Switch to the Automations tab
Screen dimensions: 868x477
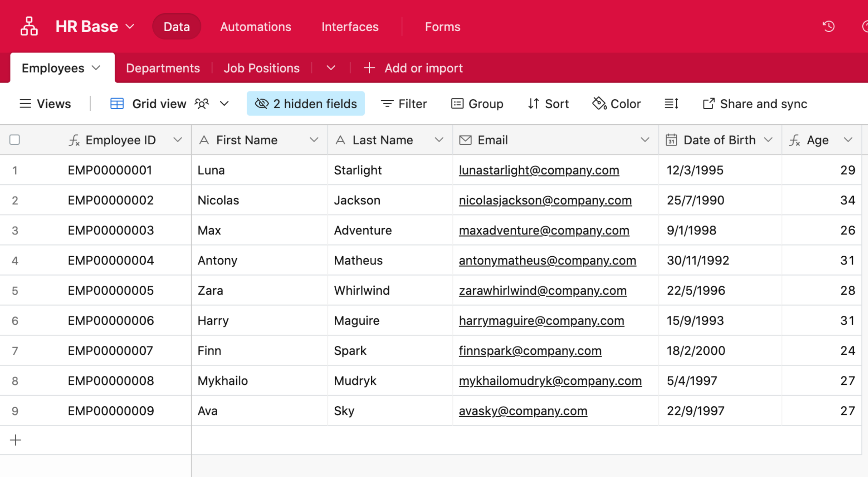[256, 26]
